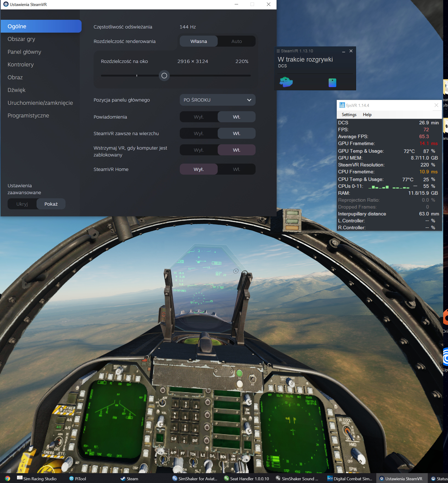Click the CPU Frametime row in fpsVR
The width and height of the screenshot is (448, 483).
[x=389, y=172]
